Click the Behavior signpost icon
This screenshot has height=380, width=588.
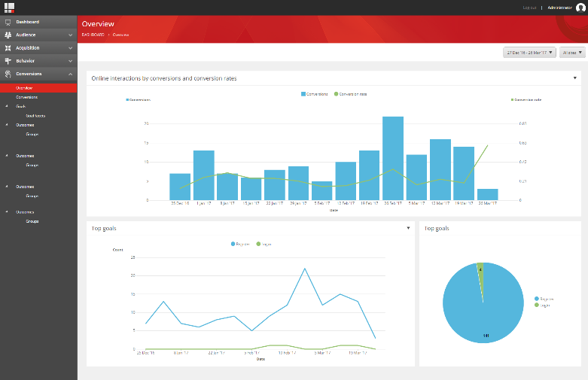tap(8, 61)
